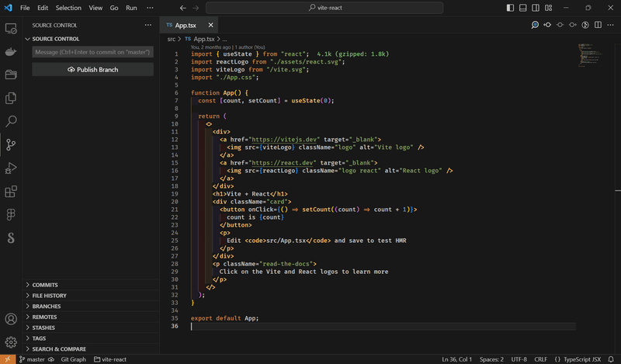The height and width of the screenshot is (364, 621).
Task: Open the hidden menu items ellipsis in menu bar
Action: pos(150,8)
